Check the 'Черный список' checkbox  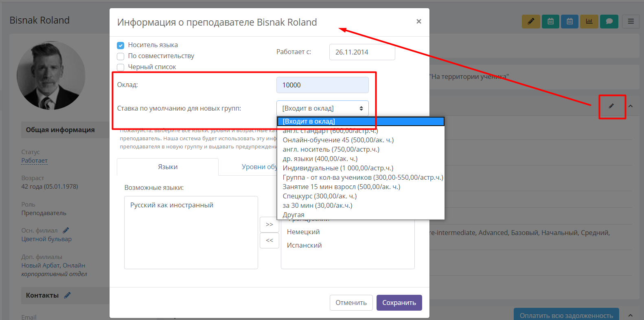pos(120,67)
